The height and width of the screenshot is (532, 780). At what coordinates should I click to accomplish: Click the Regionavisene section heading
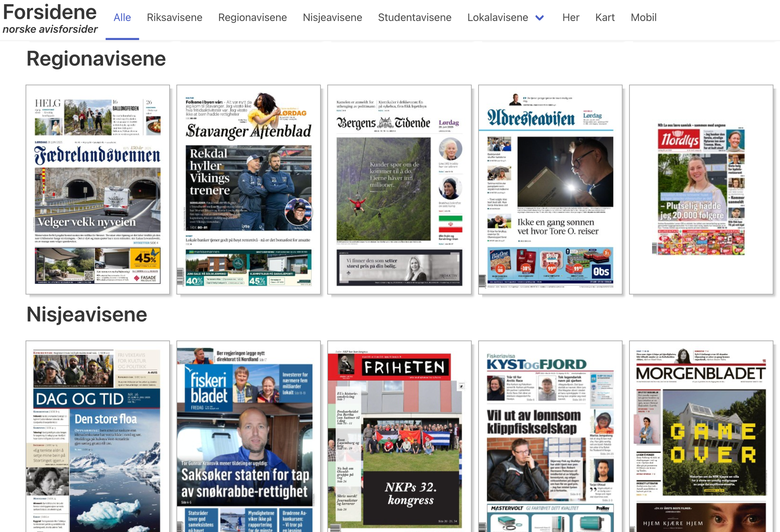(x=96, y=59)
